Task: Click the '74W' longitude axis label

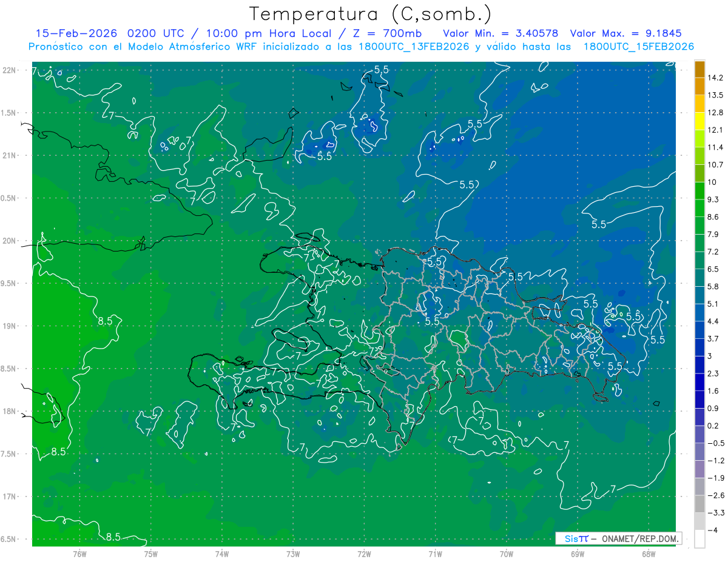Action: [x=222, y=554]
